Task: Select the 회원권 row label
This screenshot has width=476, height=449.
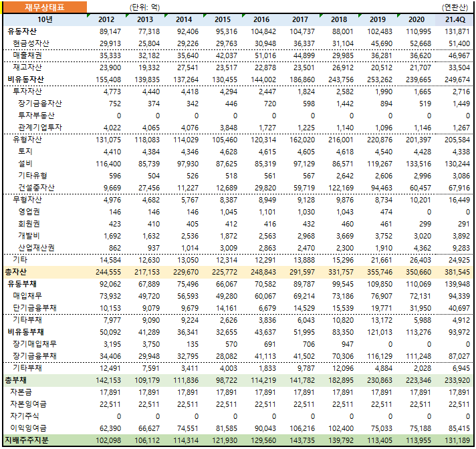Action: [x=29, y=224]
